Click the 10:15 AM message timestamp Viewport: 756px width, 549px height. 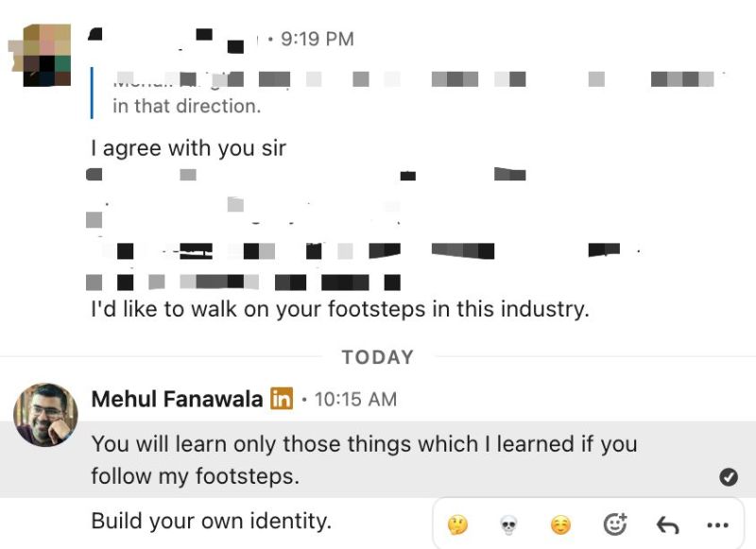coord(355,399)
